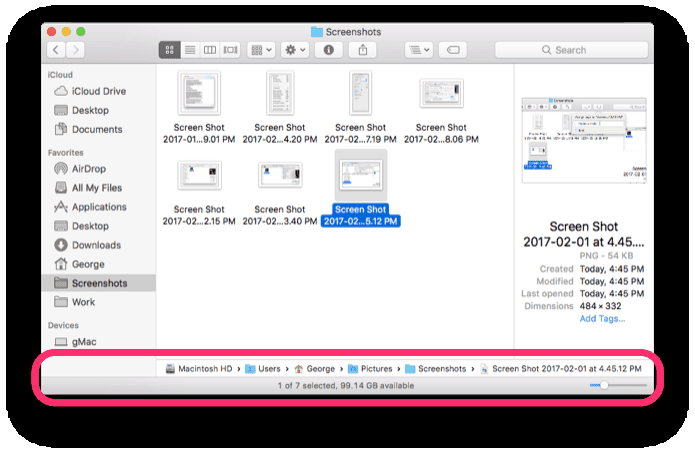695x453 pixels.
Task: Click the Get Info button
Action: tap(328, 50)
